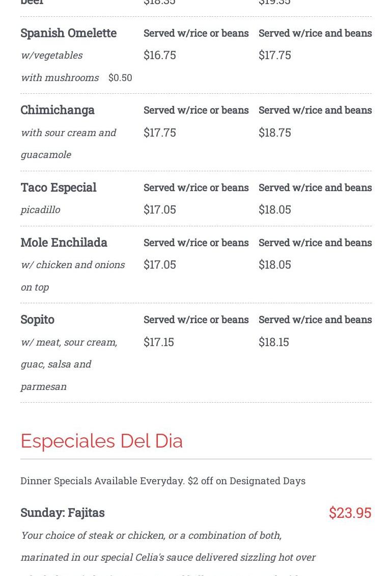Viewport: 392px width, 576px height.
Task: Open the Sunday: Fajitas special title
Action: (62, 512)
